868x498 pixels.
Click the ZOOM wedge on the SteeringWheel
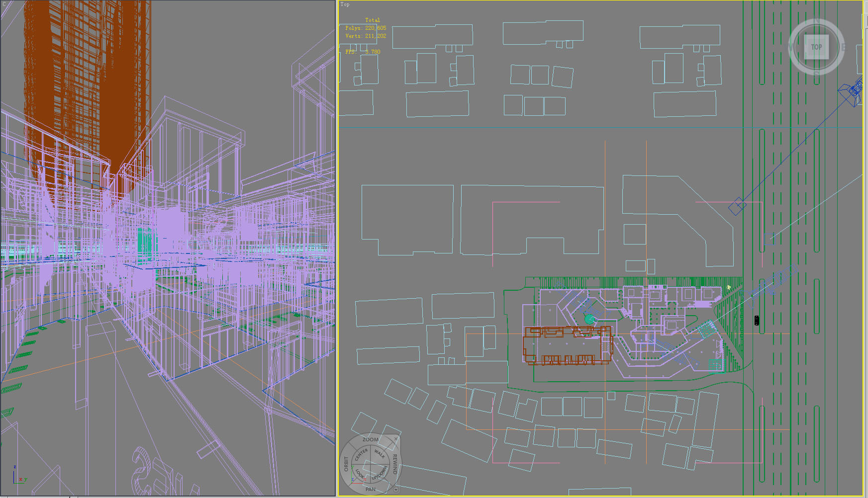click(x=371, y=439)
